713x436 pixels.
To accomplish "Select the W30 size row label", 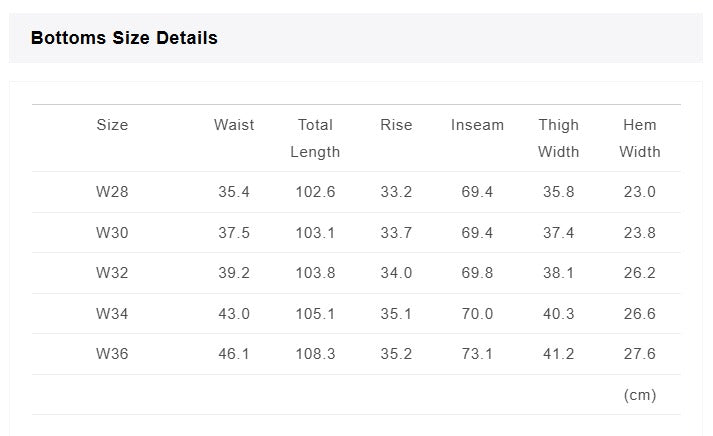I will pyautogui.click(x=112, y=233).
